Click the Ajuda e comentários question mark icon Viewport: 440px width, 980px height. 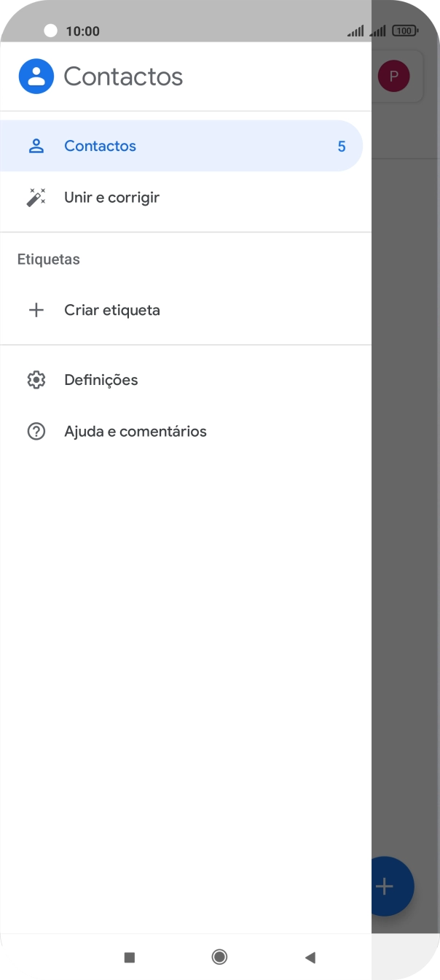point(36,431)
